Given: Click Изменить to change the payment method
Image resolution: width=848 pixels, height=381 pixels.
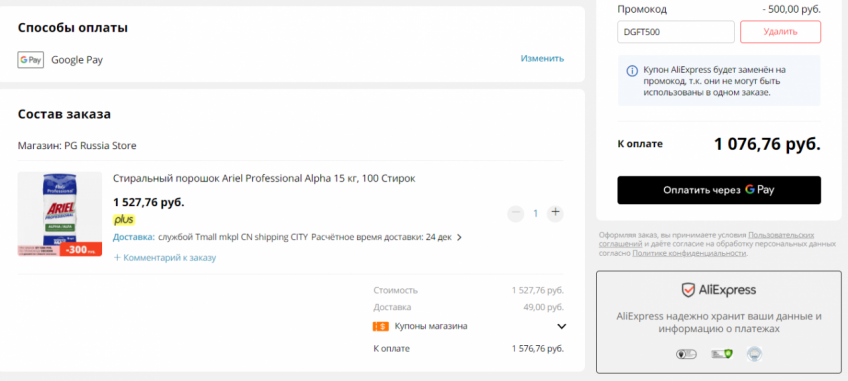Looking at the screenshot, I should click(x=542, y=58).
